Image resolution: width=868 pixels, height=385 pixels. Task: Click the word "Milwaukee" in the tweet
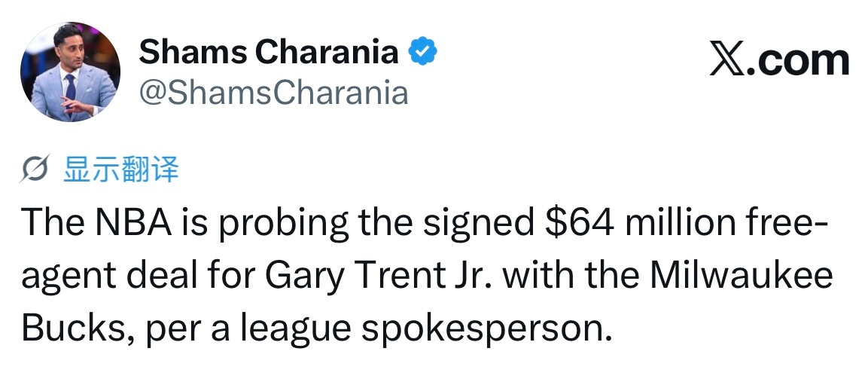coord(742,275)
